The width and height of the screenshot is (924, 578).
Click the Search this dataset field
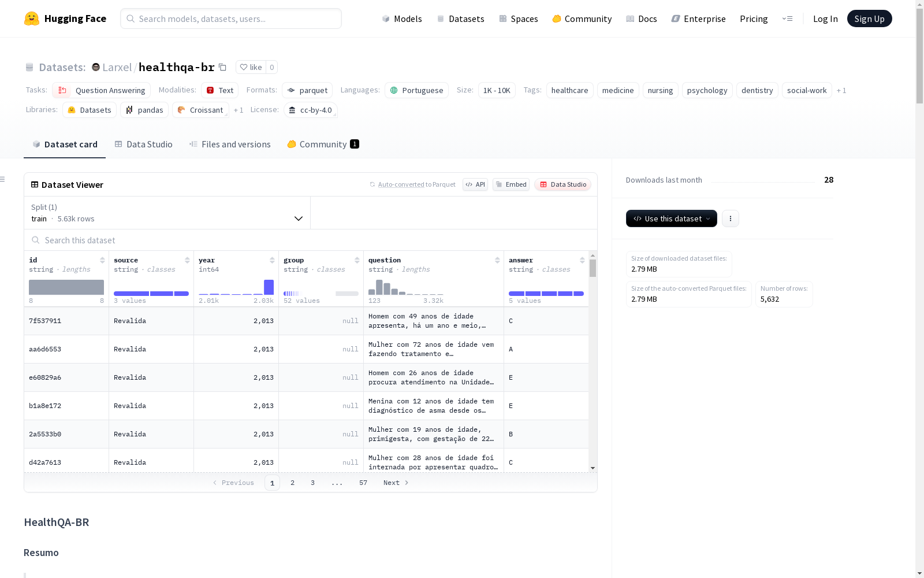311,240
